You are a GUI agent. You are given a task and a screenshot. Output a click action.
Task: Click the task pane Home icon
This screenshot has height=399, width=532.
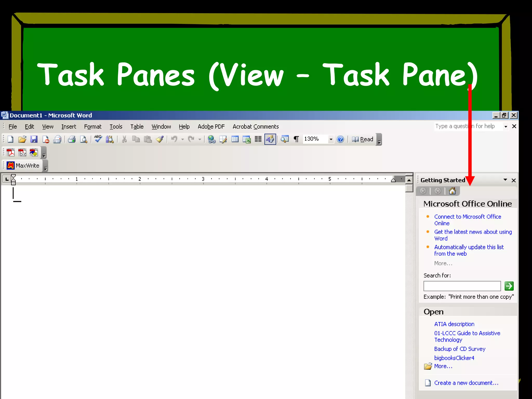tap(452, 191)
